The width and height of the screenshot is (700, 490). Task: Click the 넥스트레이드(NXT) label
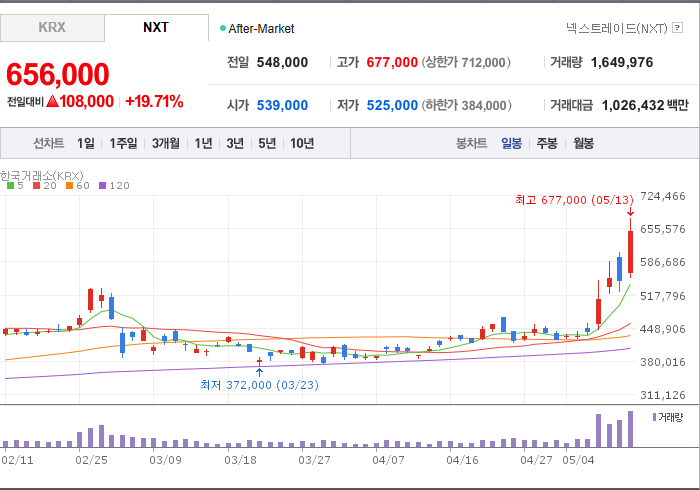coord(617,28)
